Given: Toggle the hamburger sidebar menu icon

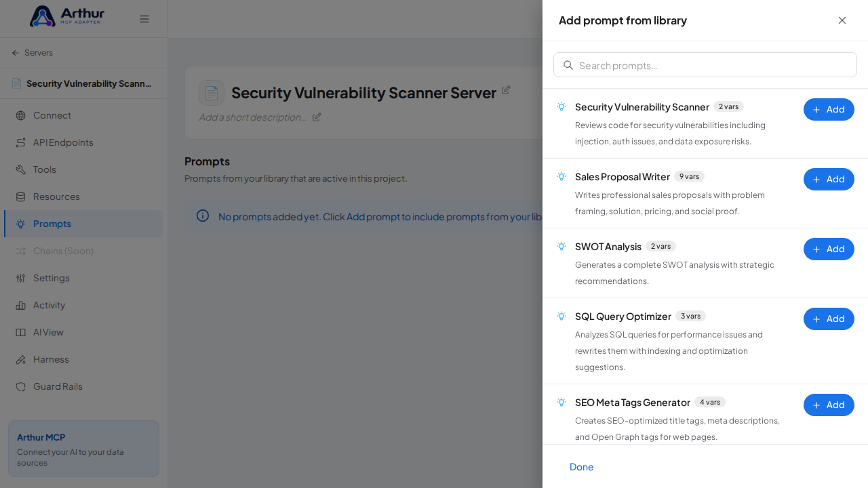Looking at the screenshot, I should (144, 19).
